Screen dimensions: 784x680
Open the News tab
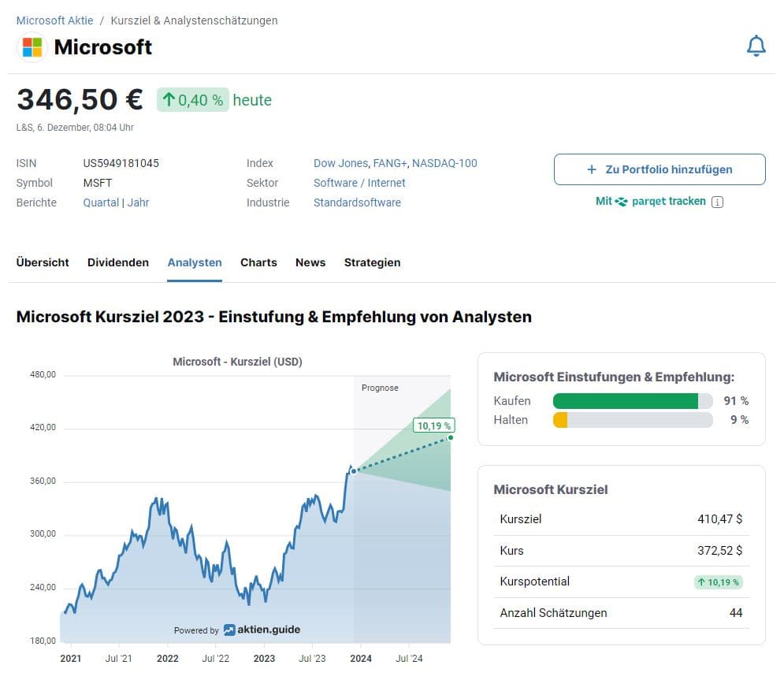click(310, 262)
